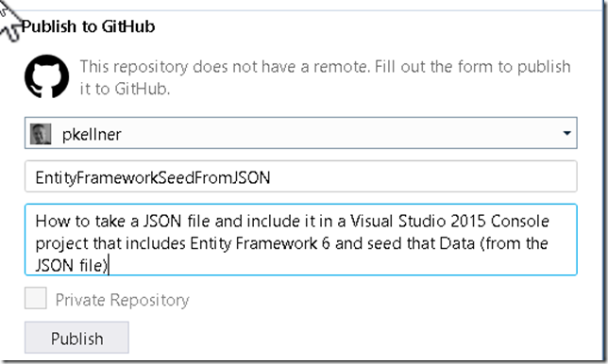Screen dimensions: 608x364
Task: Focus the EntityFrameworkSeedFromJSON repository name field
Action: pos(301,176)
